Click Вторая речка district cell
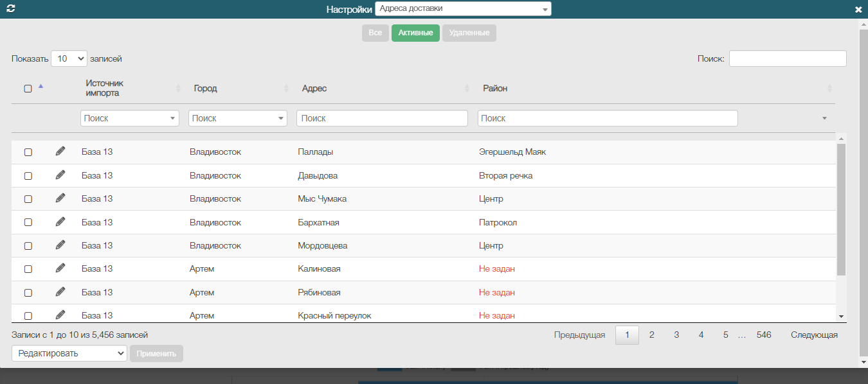The height and width of the screenshot is (384, 868). [505, 175]
